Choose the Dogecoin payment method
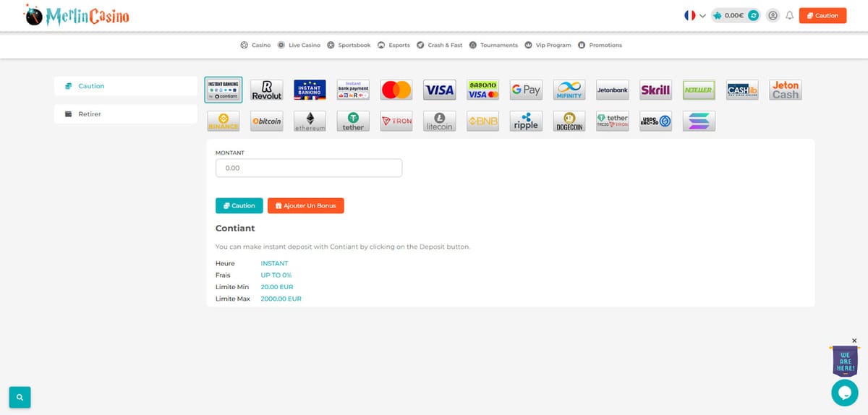The image size is (868, 415). pyautogui.click(x=569, y=121)
